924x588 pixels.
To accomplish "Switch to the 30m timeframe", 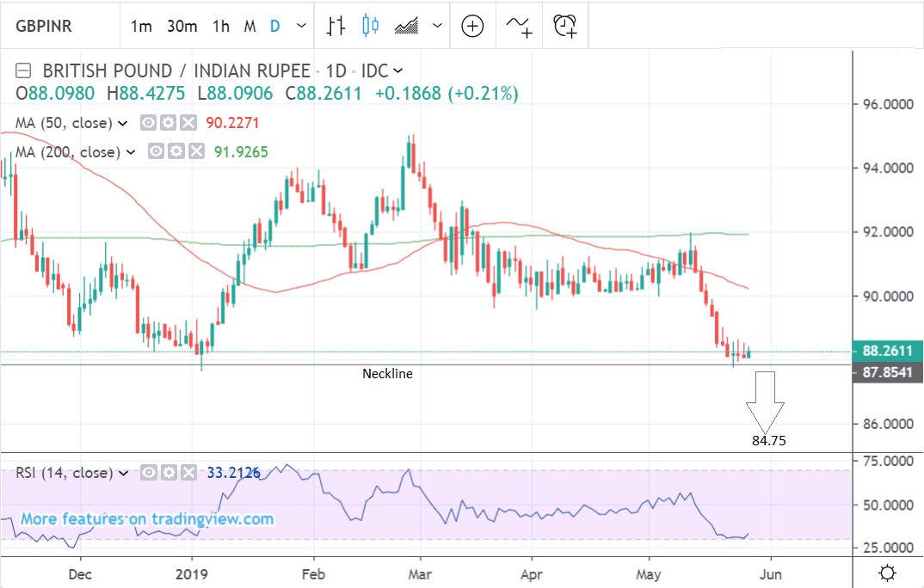I will tap(182, 26).
